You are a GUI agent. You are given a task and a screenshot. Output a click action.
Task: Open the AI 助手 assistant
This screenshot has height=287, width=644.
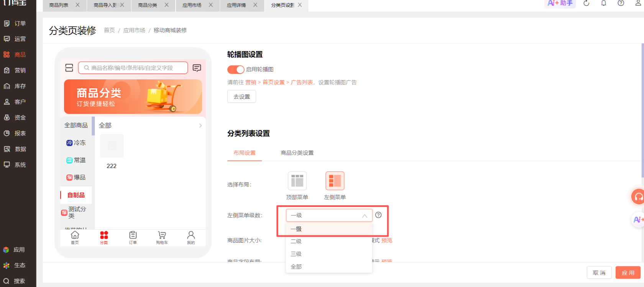click(560, 3)
